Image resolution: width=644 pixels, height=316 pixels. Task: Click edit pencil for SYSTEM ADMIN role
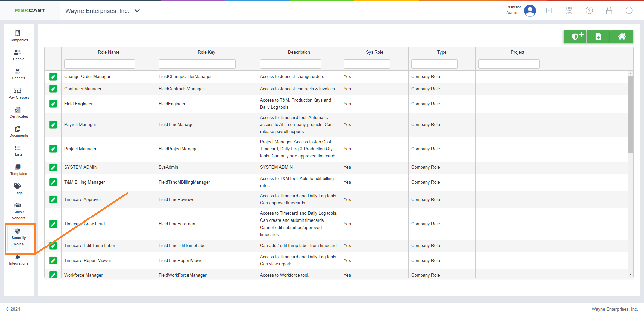(53, 167)
